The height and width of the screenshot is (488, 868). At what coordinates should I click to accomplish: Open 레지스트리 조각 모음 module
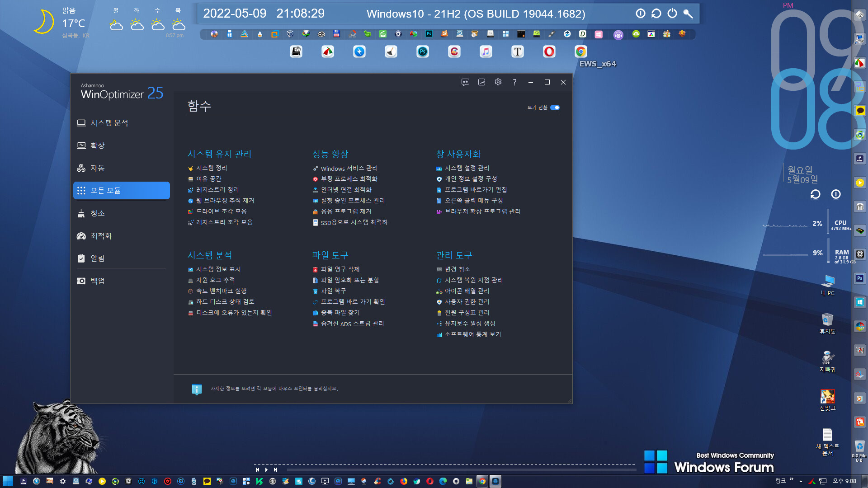[220, 222]
